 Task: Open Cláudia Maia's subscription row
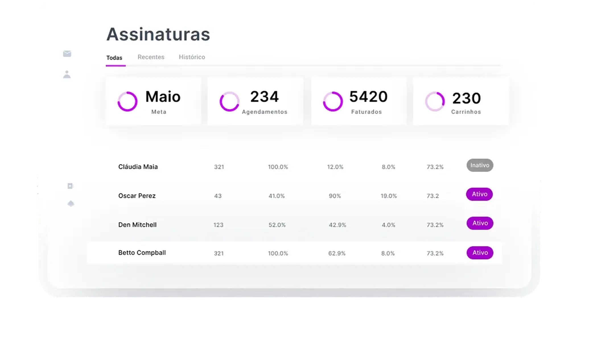click(x=138, y=167)
